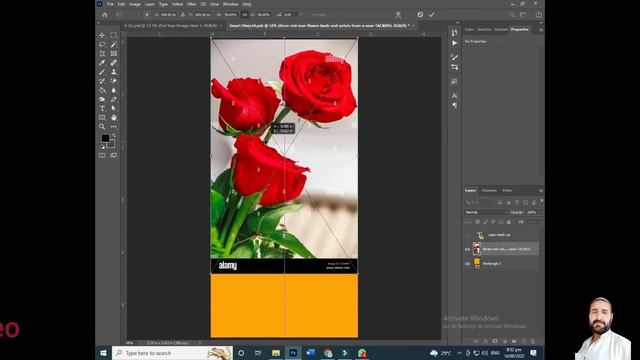
Task: Switch to the Channels tab
Action: click(x=489, y=191)
